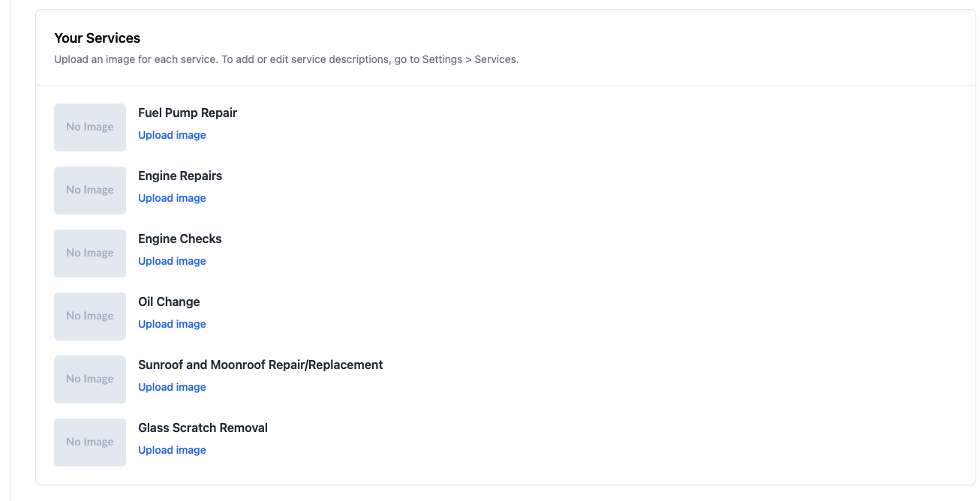Click the Sunroof and Moonroof No Image thumbnail
Viewport: 980px width, 501px height.
point(90,379)
